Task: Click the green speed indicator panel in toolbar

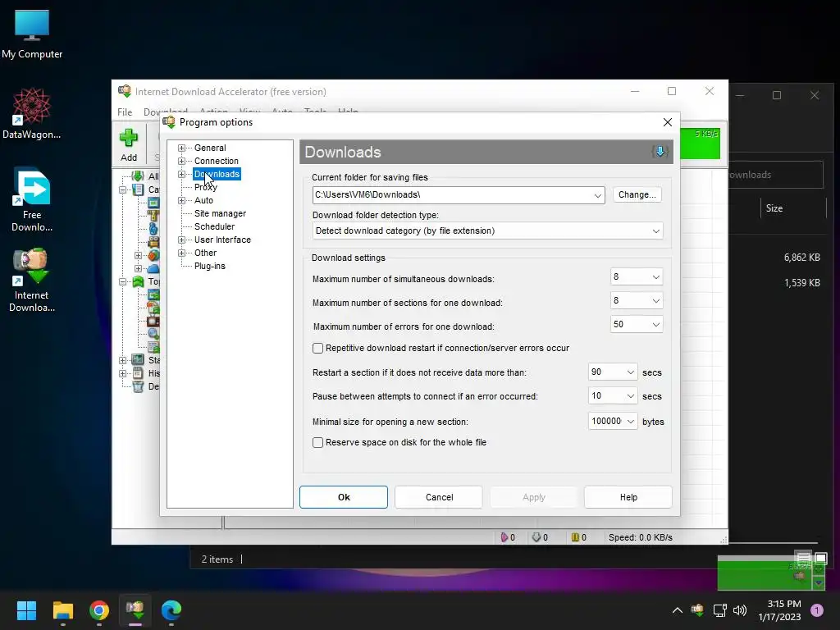Action: (x=700, y=144)
